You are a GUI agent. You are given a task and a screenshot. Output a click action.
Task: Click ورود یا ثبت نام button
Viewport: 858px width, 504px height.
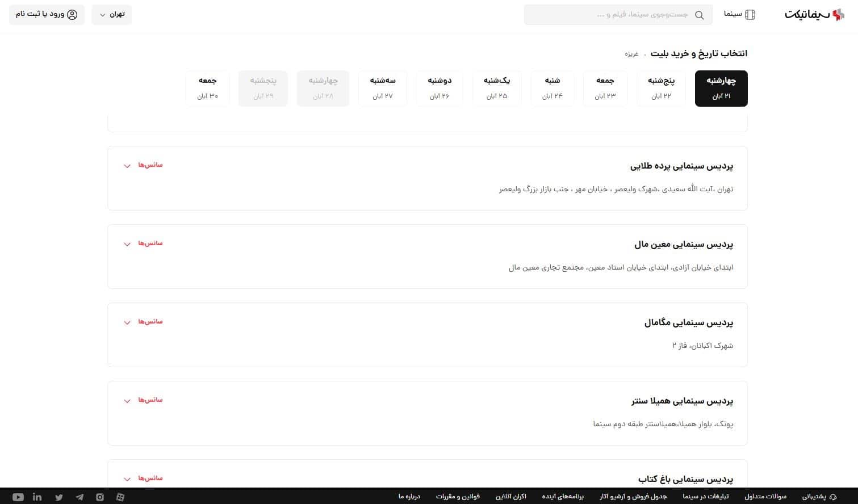tap(47, 14)
